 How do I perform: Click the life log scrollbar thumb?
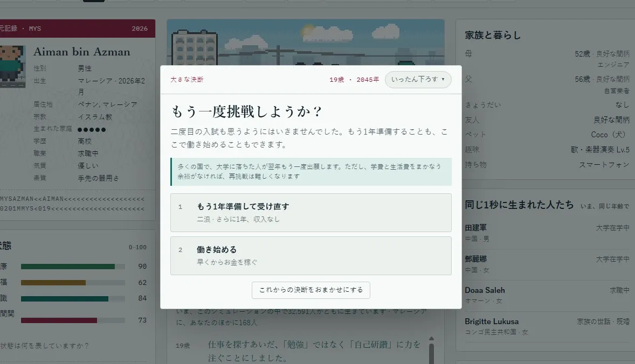(431, 353)
